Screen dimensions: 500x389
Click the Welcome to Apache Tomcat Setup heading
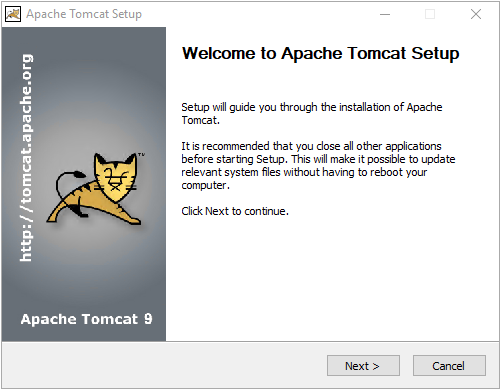tap(320, 53)
